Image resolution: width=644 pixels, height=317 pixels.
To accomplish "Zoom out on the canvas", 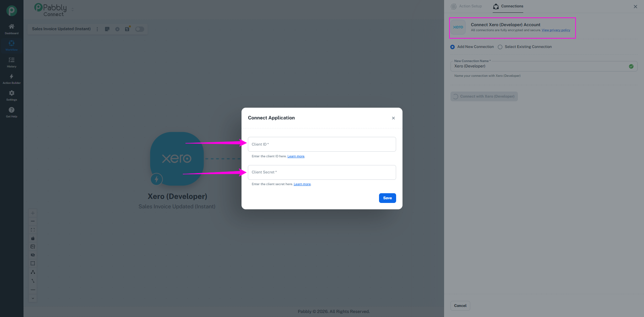I will click(x=33, y=221).
